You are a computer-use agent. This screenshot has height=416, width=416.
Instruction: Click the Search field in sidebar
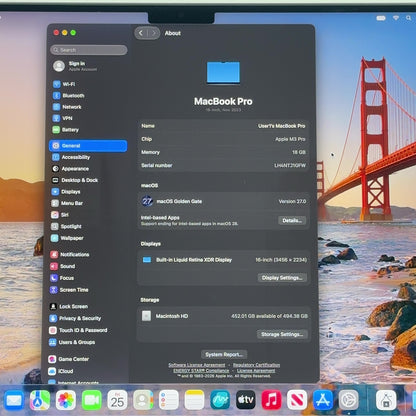tap(89, 50)
